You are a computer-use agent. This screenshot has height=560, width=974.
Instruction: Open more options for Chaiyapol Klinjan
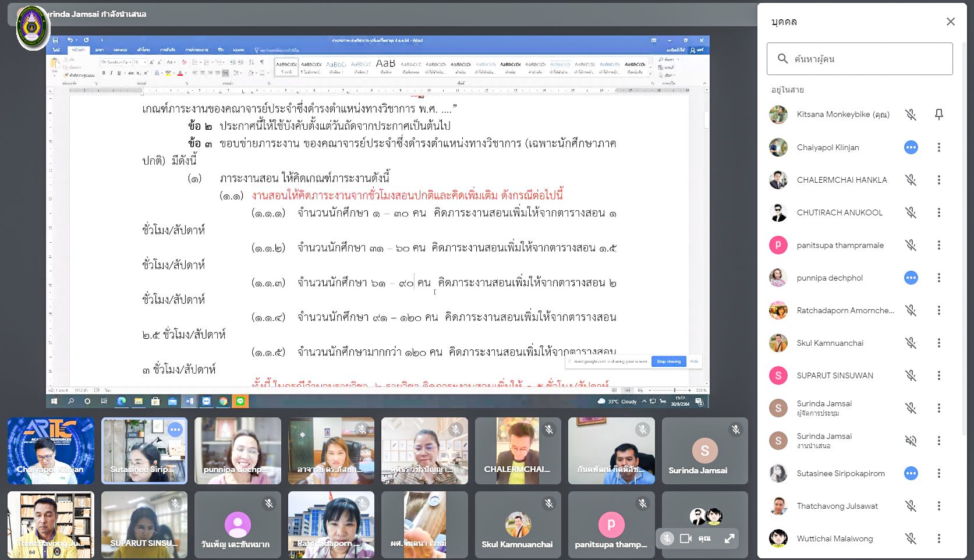[x=938, y=147]
